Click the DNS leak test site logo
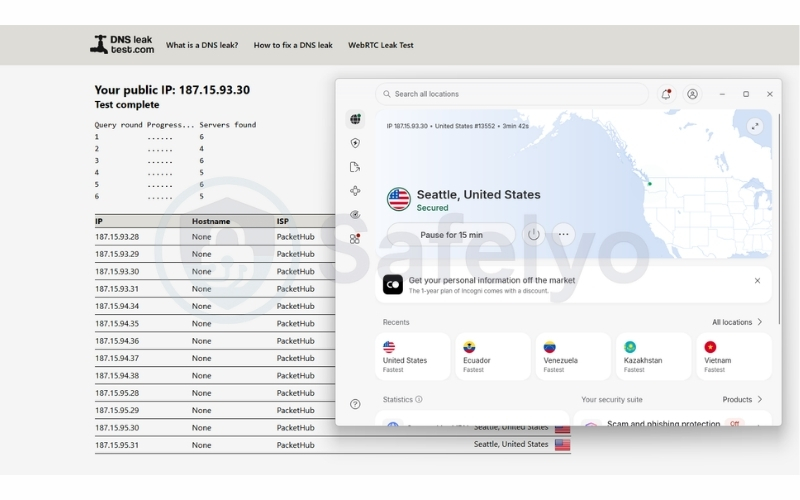Viewport: 800px width, 500px height. click(122, 45)
